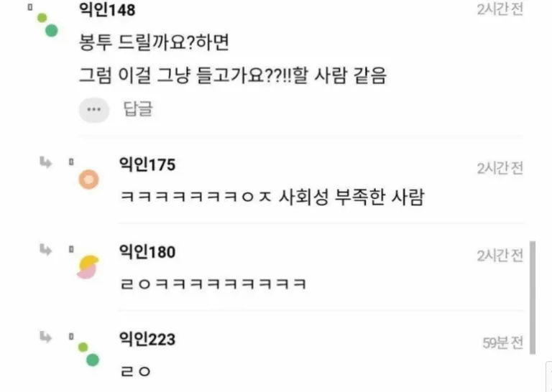Click 익인175's orange ring avatar

[88, 179]
